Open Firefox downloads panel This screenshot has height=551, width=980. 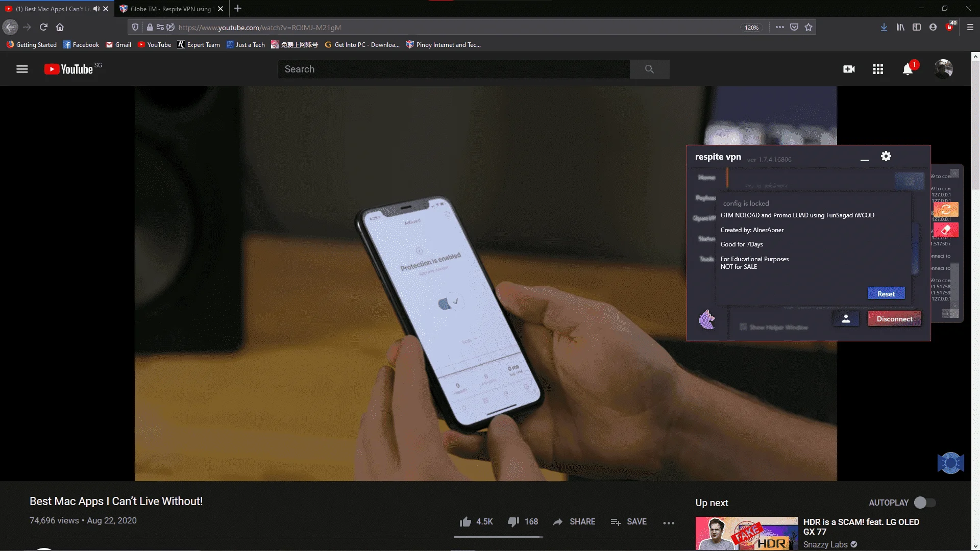click(884, 28)
